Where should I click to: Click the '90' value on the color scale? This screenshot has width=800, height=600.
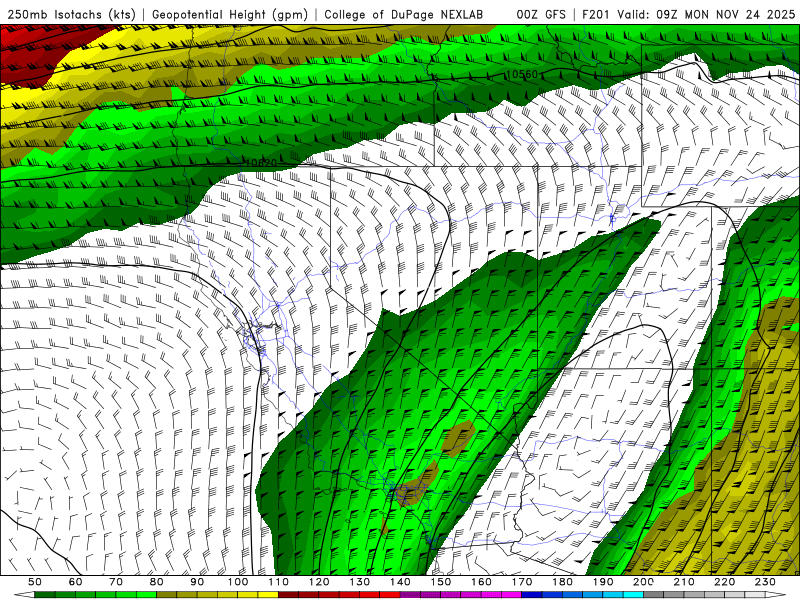point(197,582)
